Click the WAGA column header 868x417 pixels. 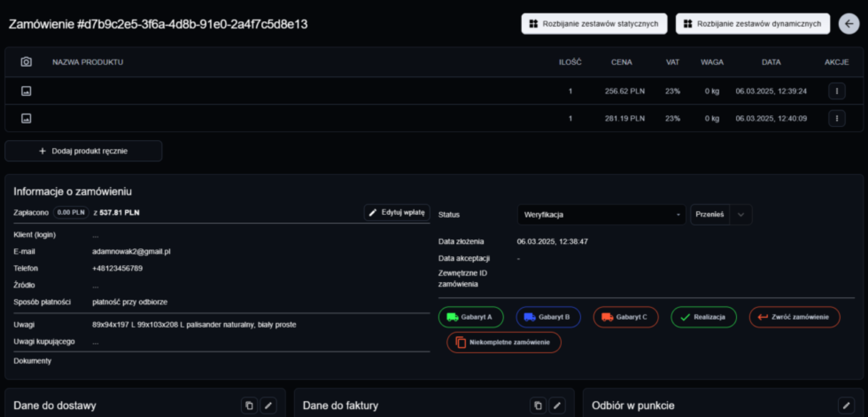point(712,62)
